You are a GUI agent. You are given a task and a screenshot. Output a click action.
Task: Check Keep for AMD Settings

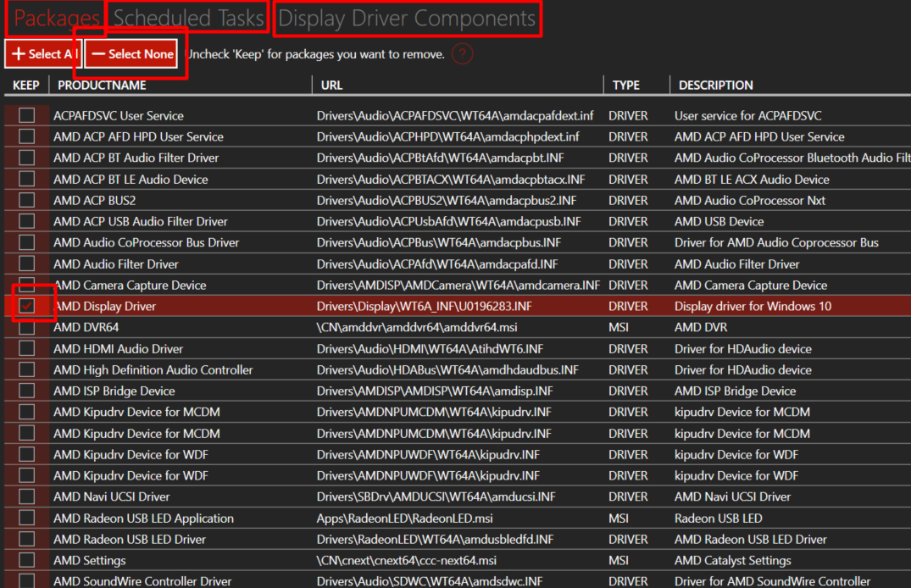[x=27, y=560]
